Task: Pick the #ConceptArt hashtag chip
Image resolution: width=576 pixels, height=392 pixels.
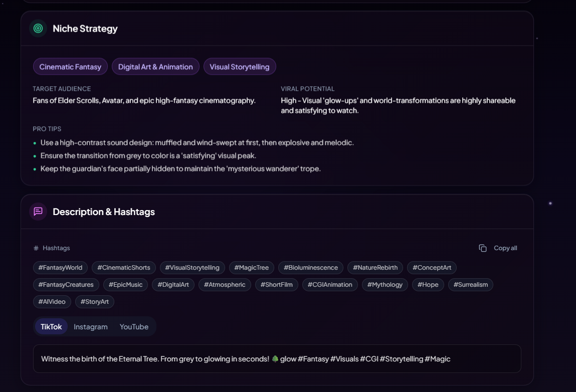Action: pyautogui.click(x=432, y=268)
